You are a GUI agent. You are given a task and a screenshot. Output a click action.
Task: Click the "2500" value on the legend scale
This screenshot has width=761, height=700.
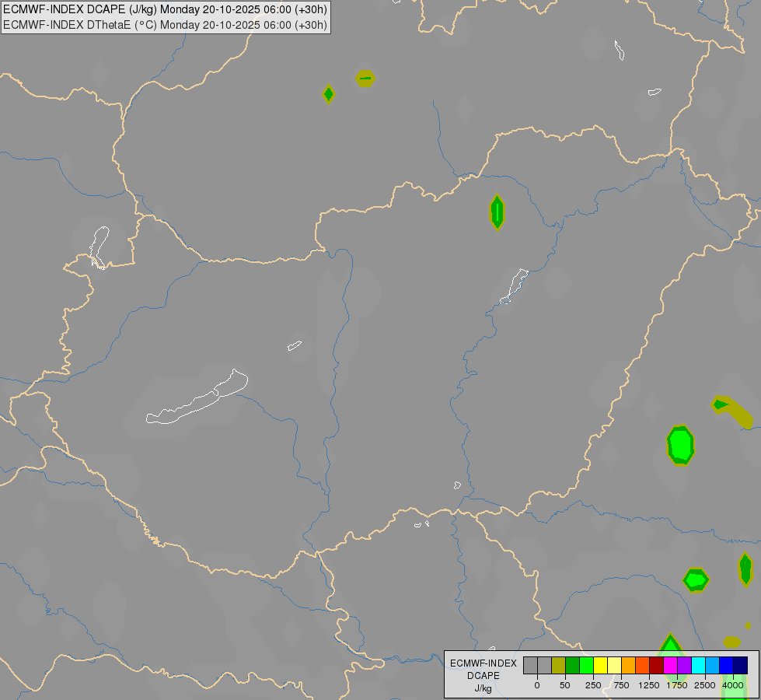[x=705, y=685]
